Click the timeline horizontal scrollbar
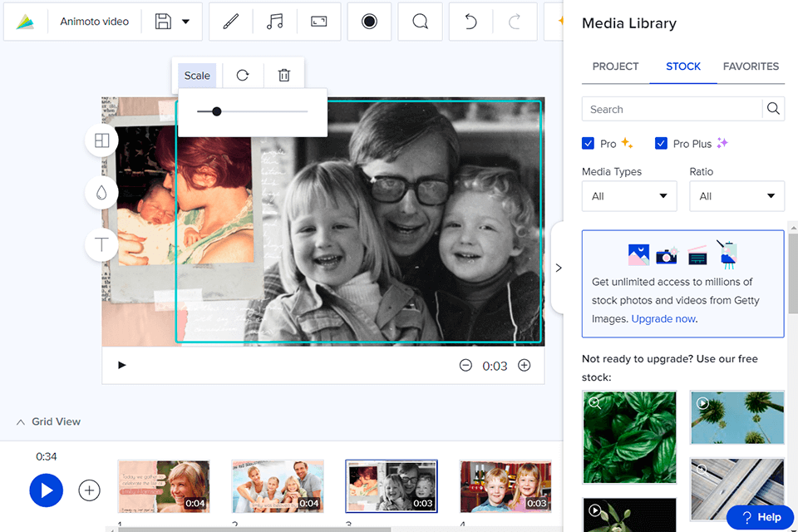Image resolution: width=798 pixels, height=532 pixels. (x=254, y=530)
